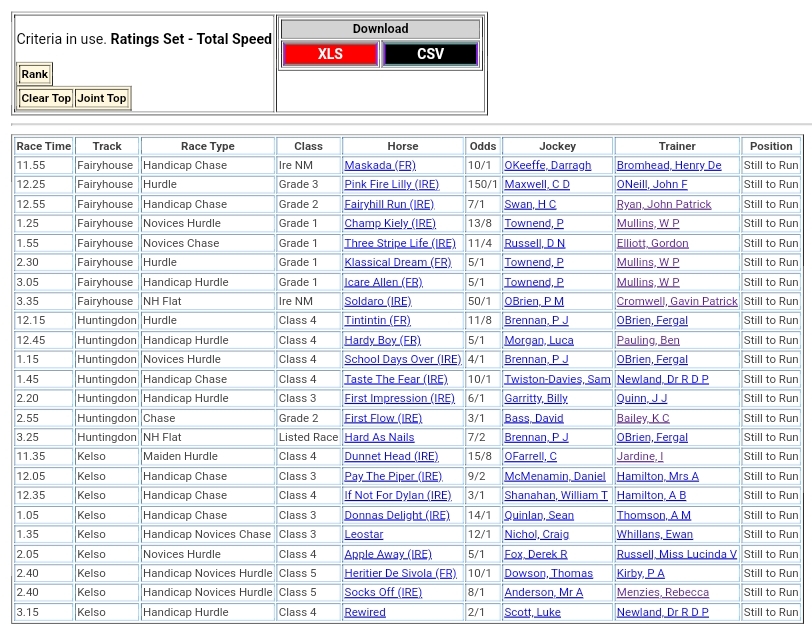Select jockey Scott, Luke link
This screenshot has width=812, height=644.
(x=532, y=612)
